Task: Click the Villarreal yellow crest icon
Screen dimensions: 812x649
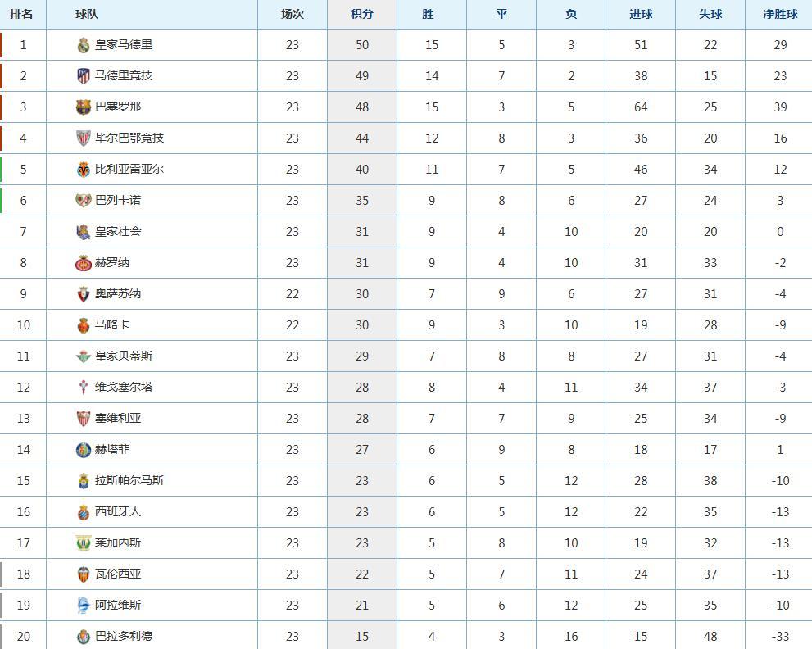Action: 83,170
